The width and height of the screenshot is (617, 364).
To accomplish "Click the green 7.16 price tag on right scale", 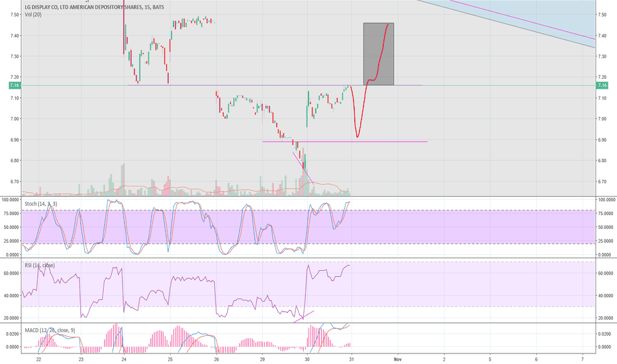I will click(602, 85).
